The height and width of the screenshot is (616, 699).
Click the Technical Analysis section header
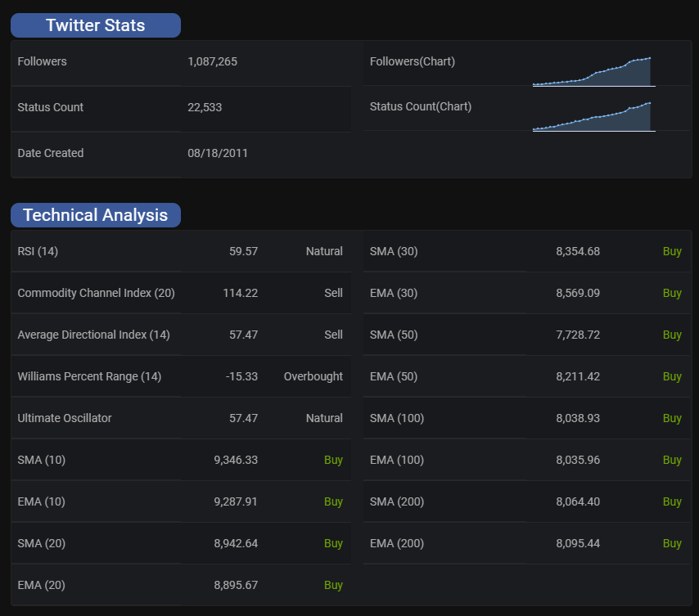pos(96,215)
